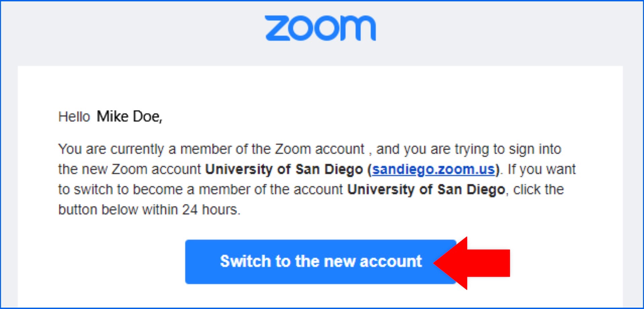Click the phrase 'You are currently a member'
This screenshot has width=644, height=309.
[145, 149]
